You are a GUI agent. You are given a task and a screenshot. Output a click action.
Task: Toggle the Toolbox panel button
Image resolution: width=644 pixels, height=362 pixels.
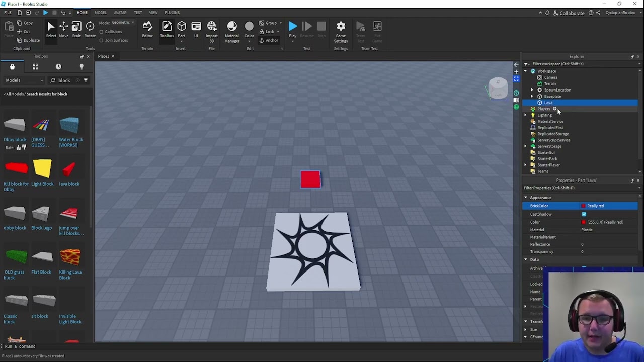click(x=167, y=29)
